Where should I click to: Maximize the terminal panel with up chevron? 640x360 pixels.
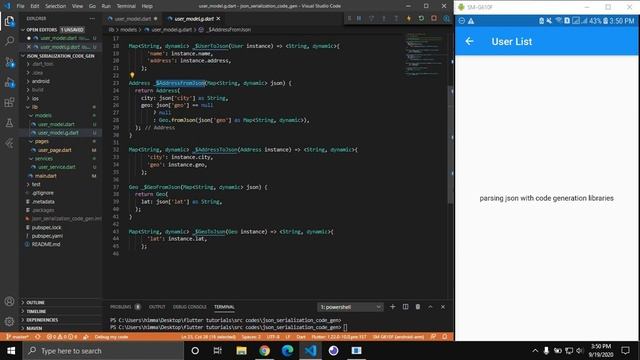[x=430, y=307]
